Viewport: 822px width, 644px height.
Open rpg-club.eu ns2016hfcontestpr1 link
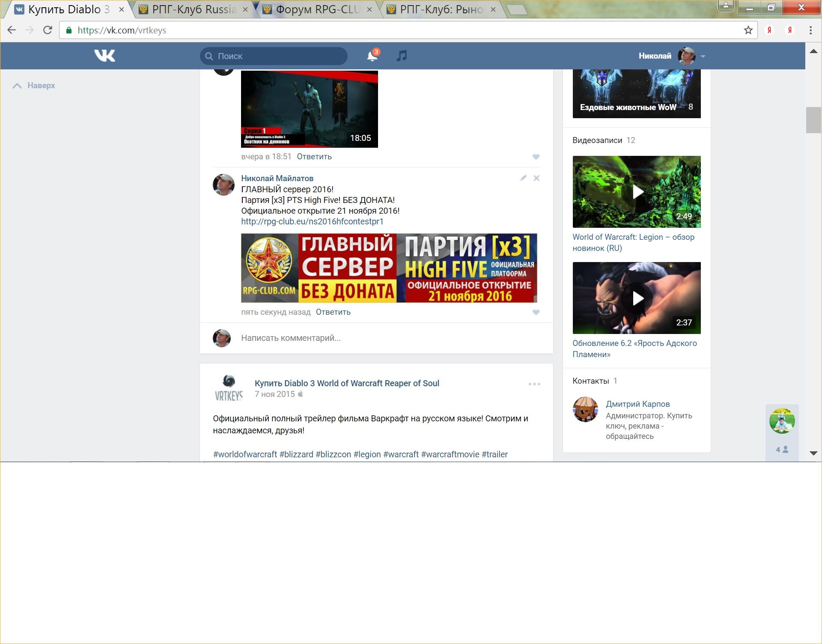[x=312, y=221]
